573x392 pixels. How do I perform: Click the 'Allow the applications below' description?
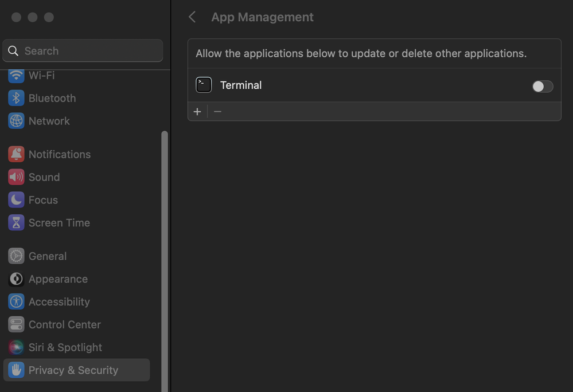361,53
